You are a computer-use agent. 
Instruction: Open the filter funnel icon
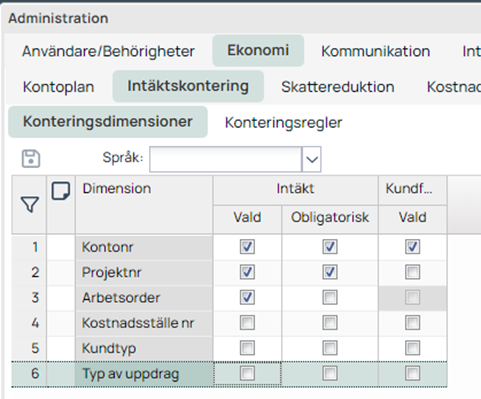30,204
